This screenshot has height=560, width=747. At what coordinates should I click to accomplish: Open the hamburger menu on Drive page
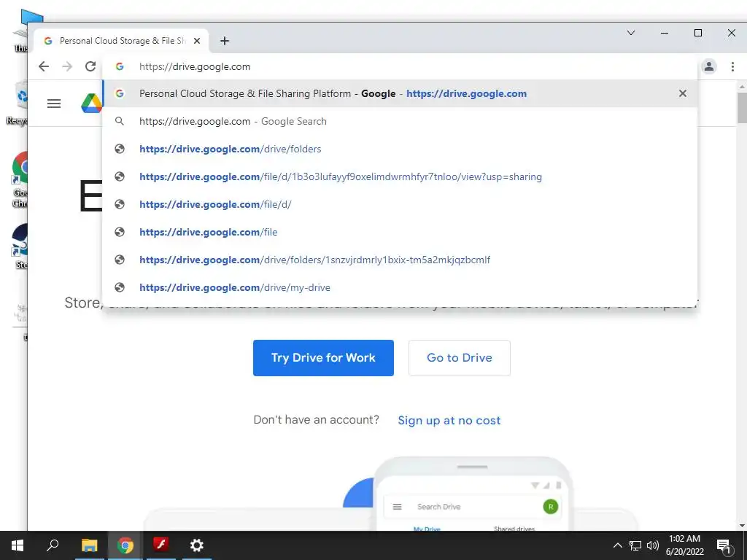pyautogui.click(x=54, y=104)
